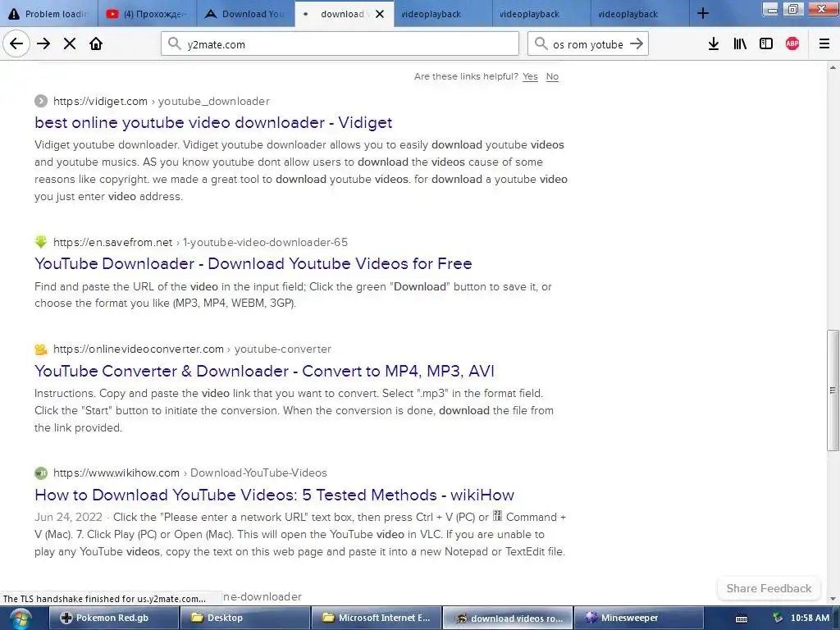Switch to Download You tab
The width and height of the screenshot is (840, 630).
coord(245,13)
